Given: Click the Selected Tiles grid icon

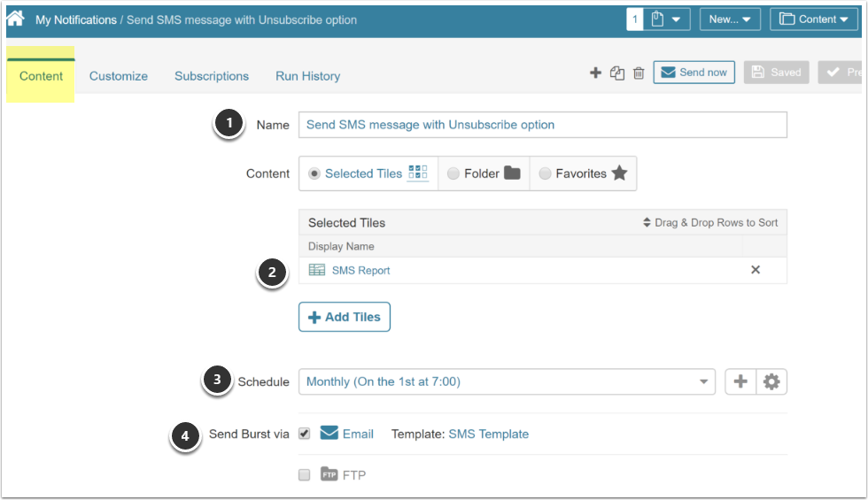Looking at the screenshot, I should [418, 173].
